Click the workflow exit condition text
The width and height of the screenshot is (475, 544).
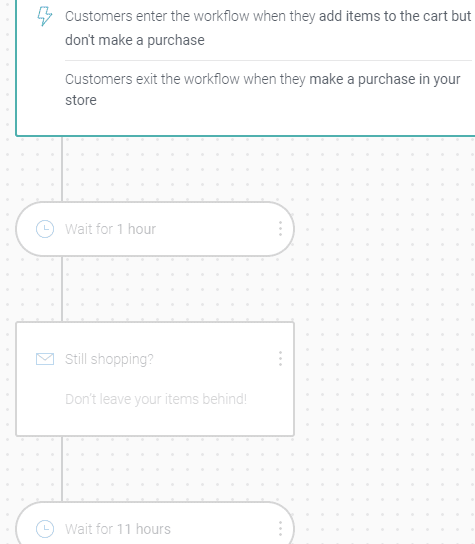pyautogui.click(x=263, y=90)
